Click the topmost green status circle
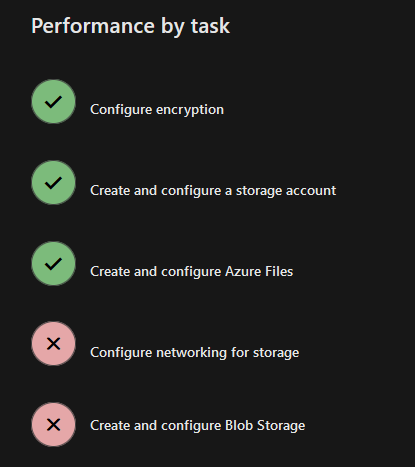 coord(53,102)
